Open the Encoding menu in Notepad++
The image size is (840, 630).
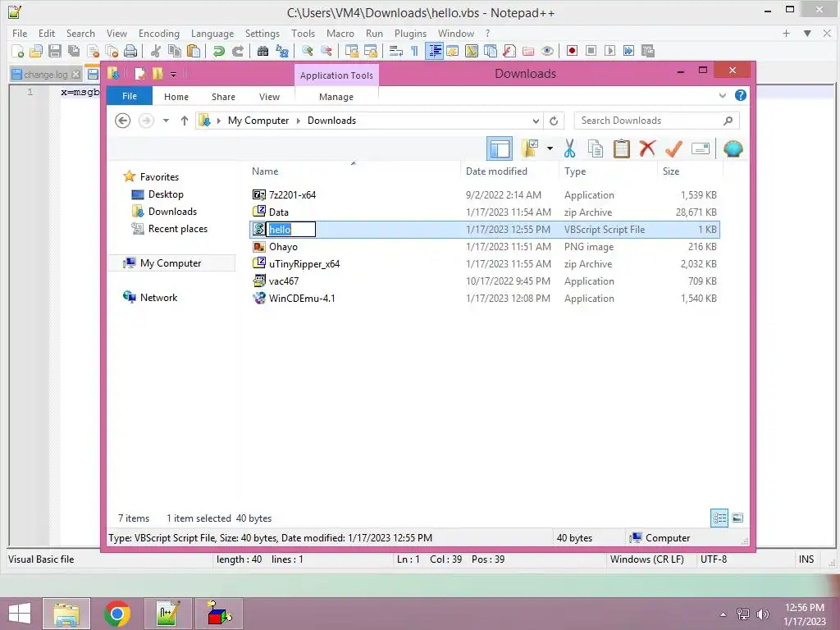(159, 33)
